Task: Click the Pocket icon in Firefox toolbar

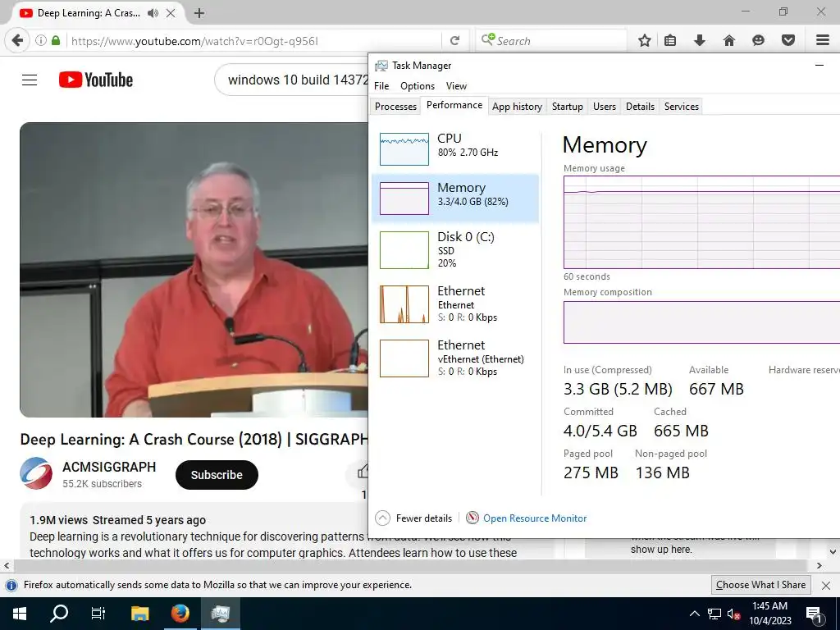Action: coord(788,41)
